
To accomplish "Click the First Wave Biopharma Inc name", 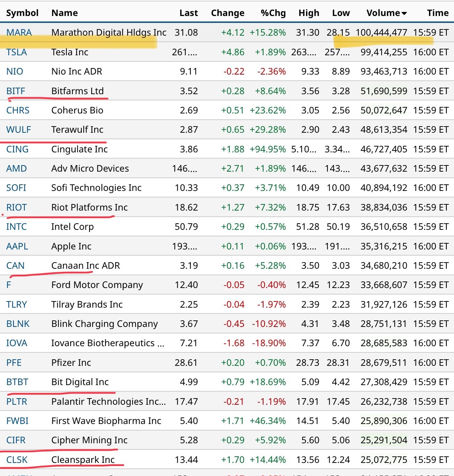I will [x=106, y=421].
